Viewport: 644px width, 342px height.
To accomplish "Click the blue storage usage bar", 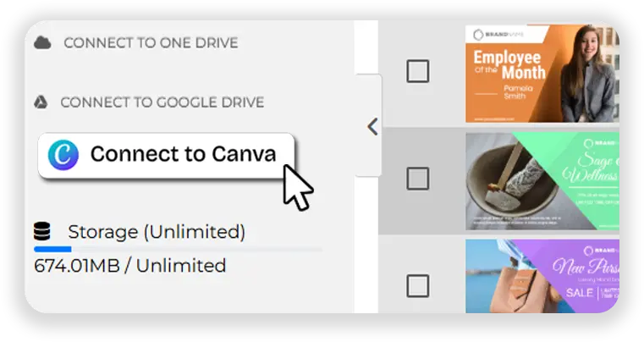I will pyautogui.click(x=52, y=249).
